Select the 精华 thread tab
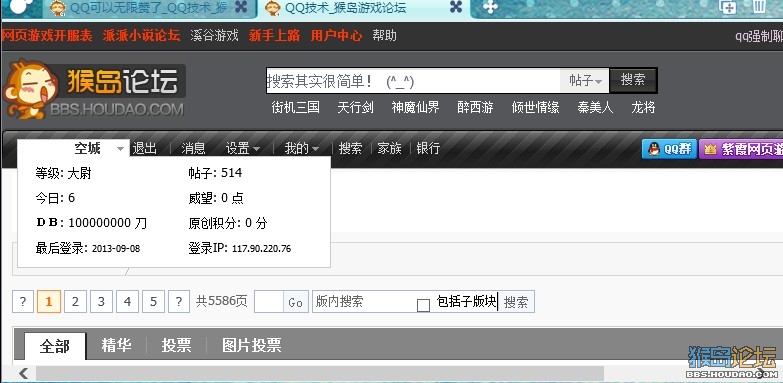Viewport: 783px width, 383px height. 116,345
